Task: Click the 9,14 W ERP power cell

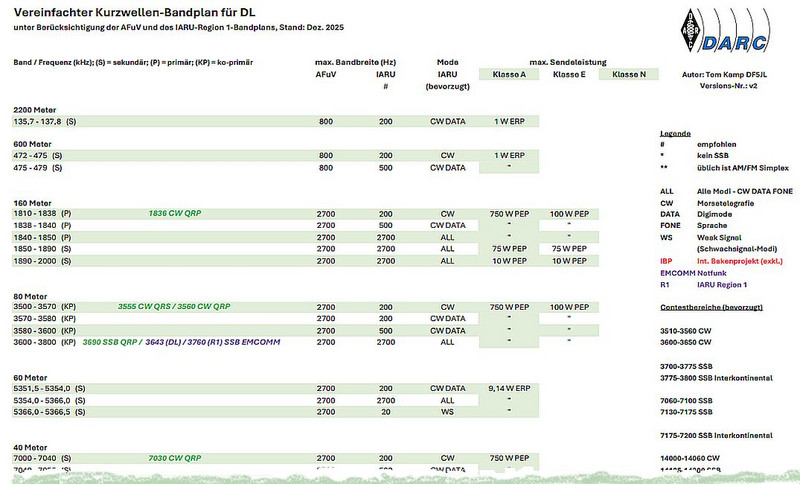Action: 509,387
